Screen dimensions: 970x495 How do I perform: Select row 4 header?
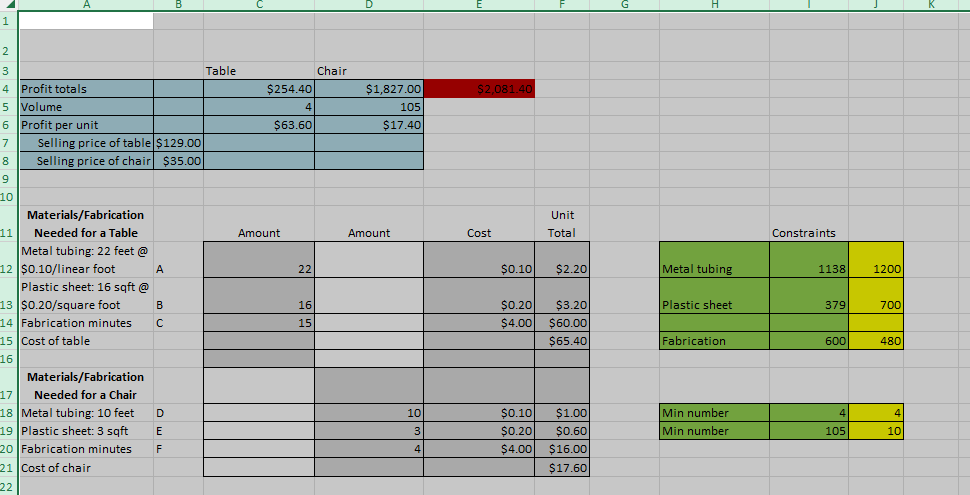(x=6, y=88)
